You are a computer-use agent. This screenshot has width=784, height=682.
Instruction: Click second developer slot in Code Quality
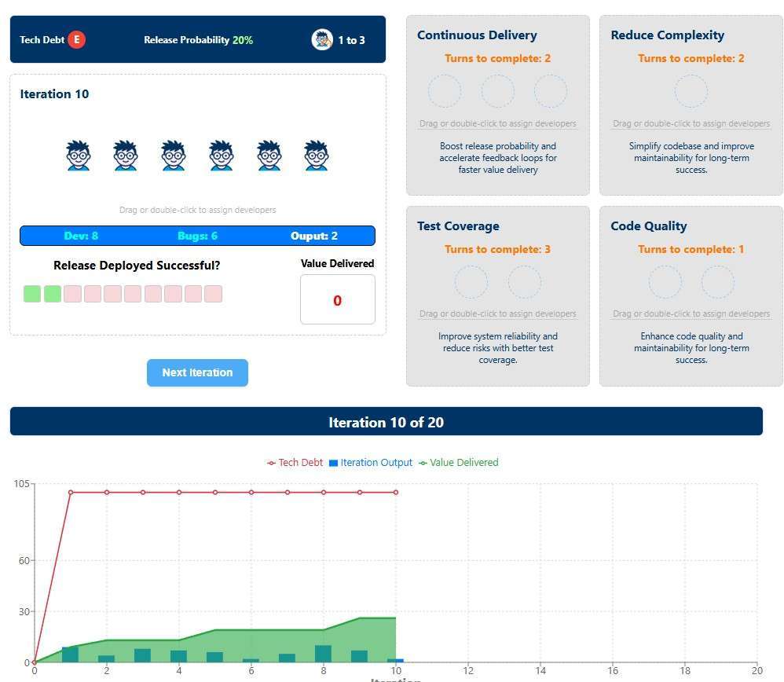click(717, 282)
